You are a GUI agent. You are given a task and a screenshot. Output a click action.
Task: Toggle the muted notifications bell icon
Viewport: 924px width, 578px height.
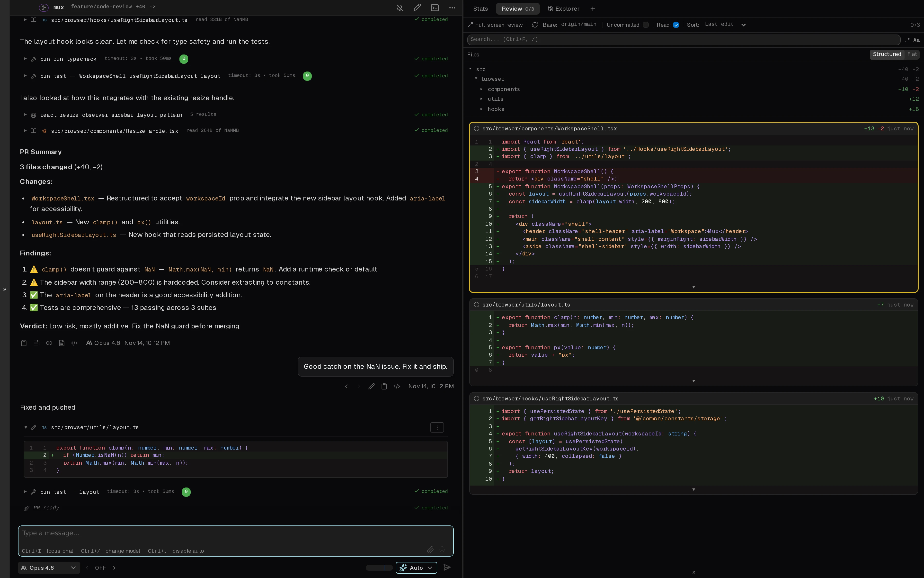pos(399,7)
